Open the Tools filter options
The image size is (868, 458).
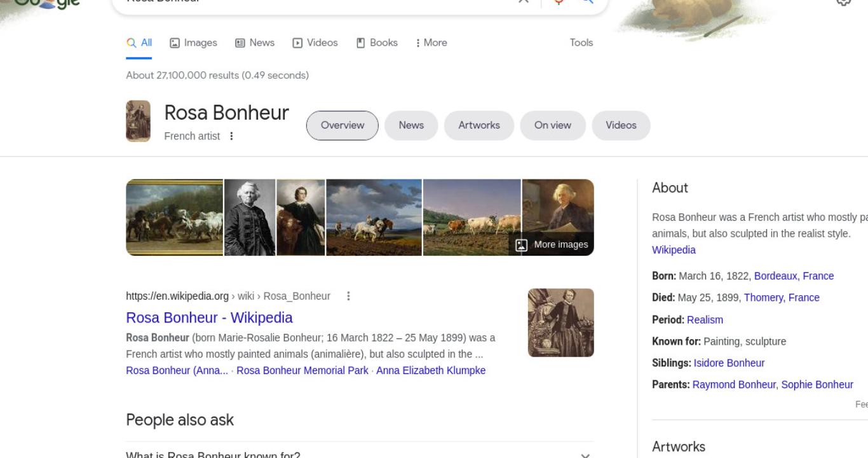click(x=581, y=43)
